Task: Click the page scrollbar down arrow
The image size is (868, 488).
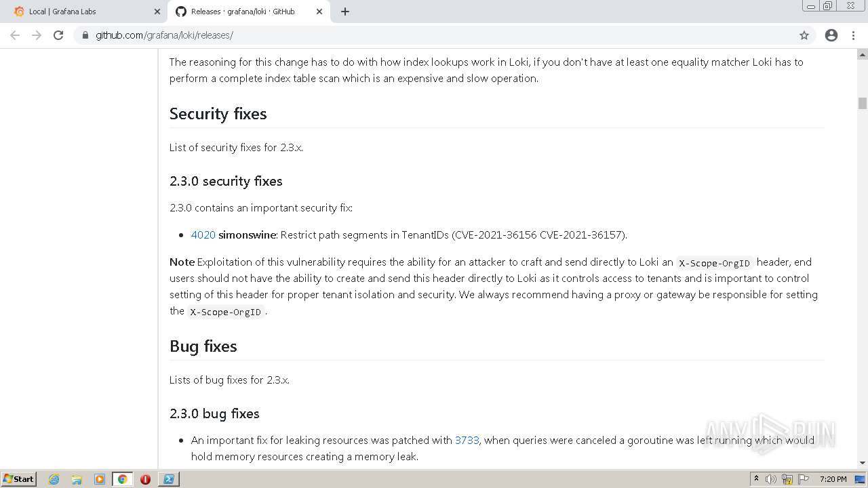Action: pyautogui.click(x=863, y=463)
